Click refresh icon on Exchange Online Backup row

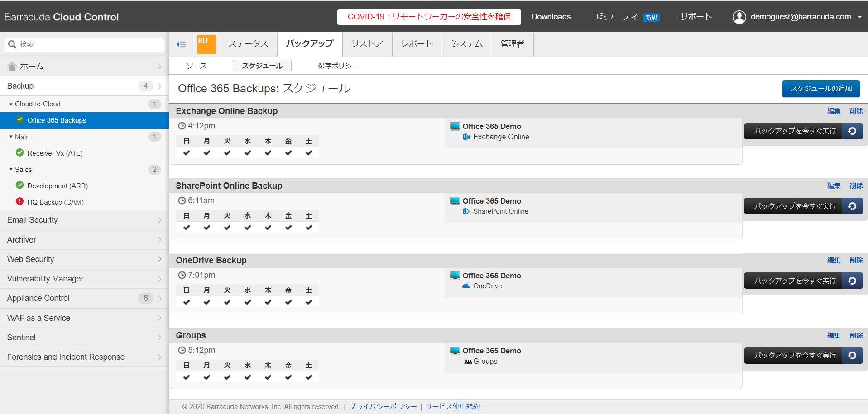[852, 131]
